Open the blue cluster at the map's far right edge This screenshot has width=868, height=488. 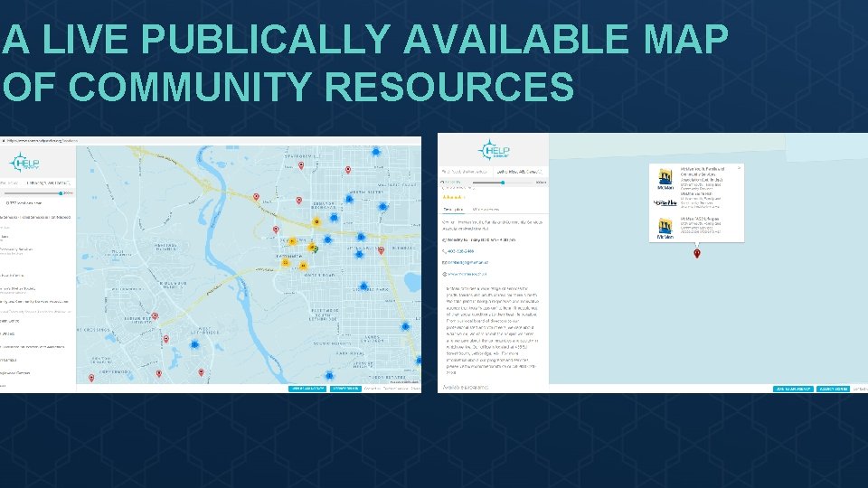[x=419, y=361]
